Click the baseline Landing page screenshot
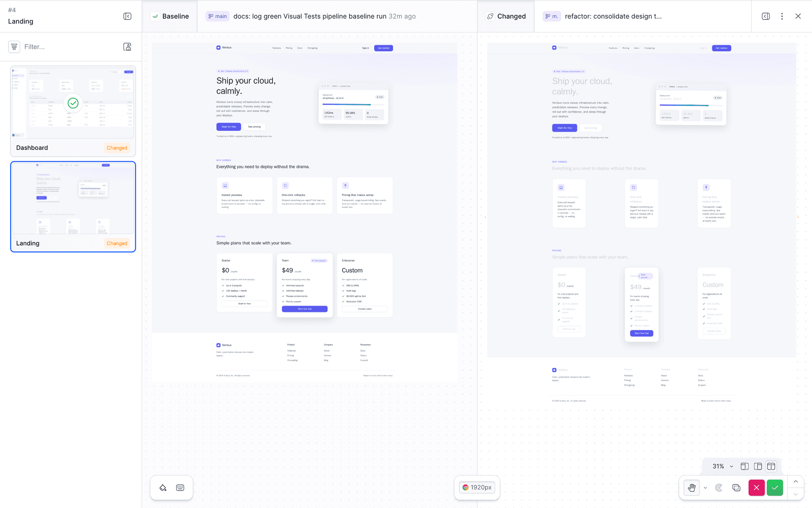The height and width of the screenshot is (508, 812). coord(304,213)
